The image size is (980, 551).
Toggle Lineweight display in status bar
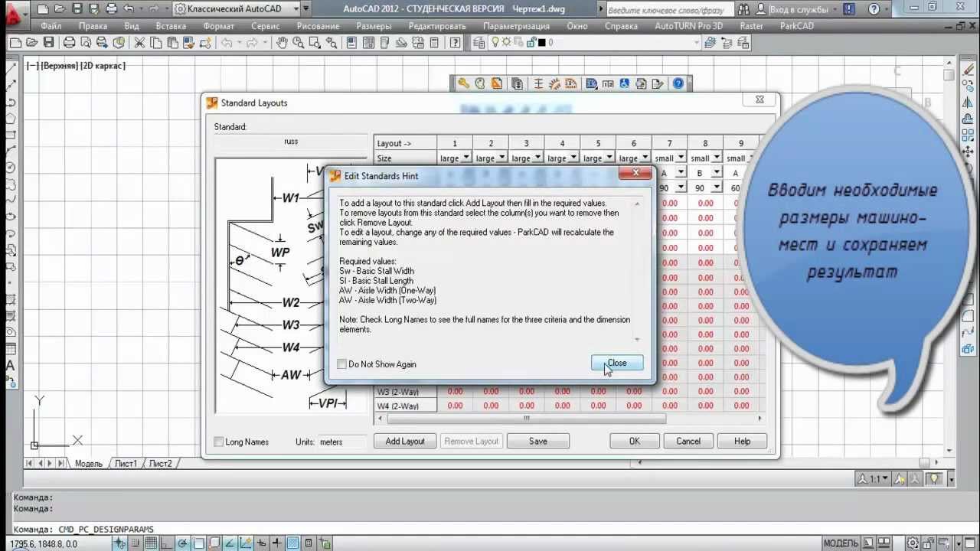coord(276,543)
